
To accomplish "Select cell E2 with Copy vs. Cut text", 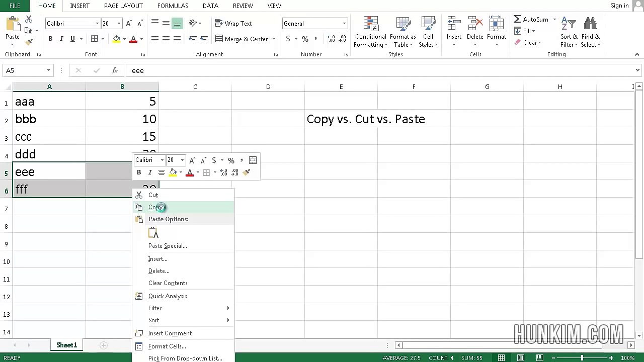I will coord(341,119).
